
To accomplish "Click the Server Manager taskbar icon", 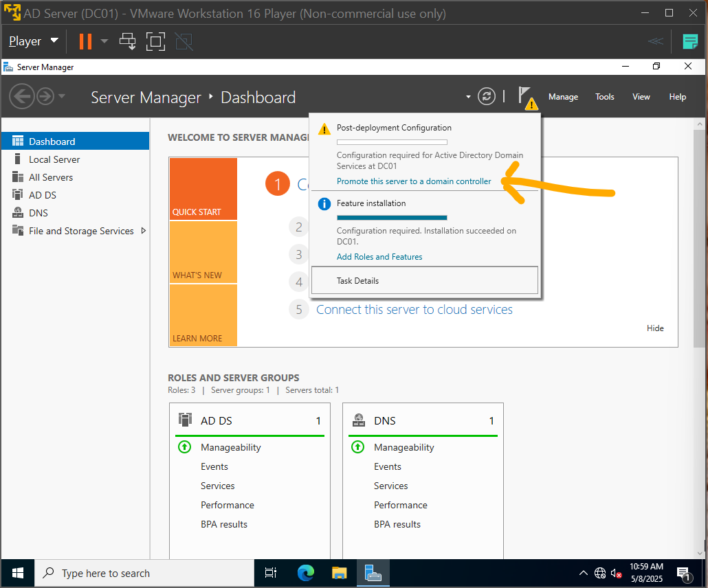I will (x=373, y=573).
